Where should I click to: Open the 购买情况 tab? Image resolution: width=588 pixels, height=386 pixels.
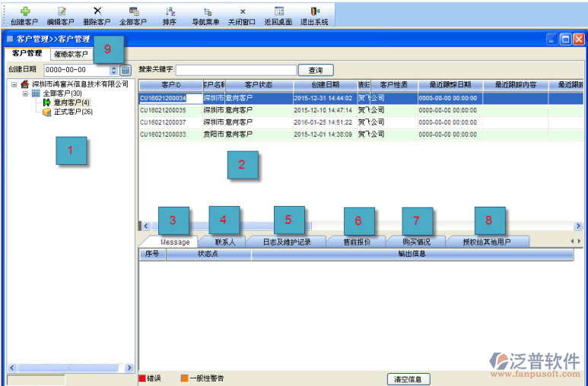pyautogui.click(x=416, y=242)
